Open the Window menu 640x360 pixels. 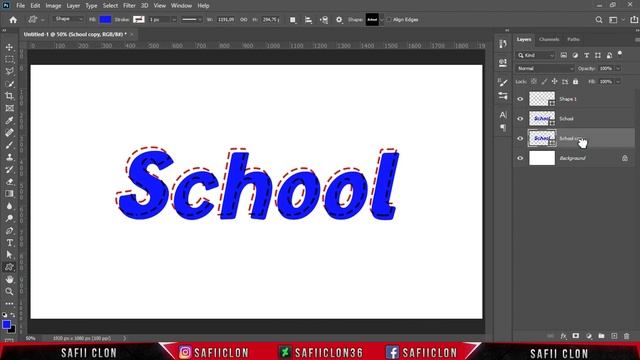pos(181,6)
